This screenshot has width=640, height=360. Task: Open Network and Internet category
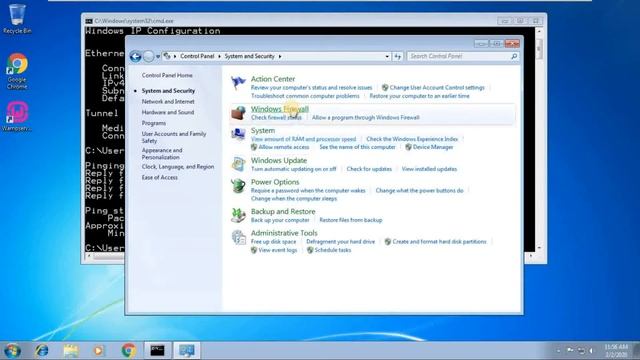pos(168,102)
